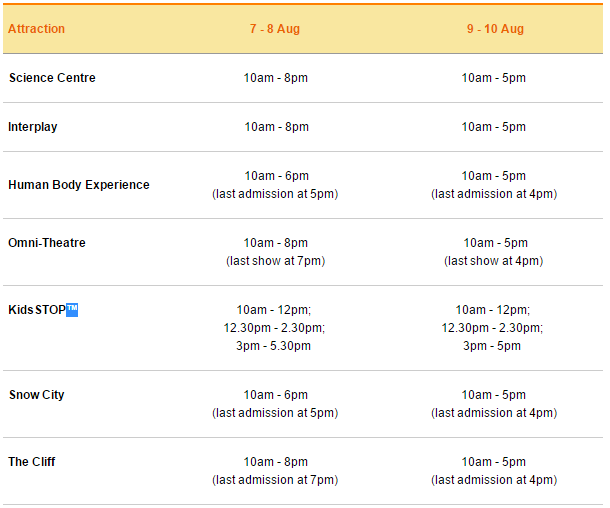Click Snow City 10am - 6pm hours
610x508 pixels.
pyautogui.click(x=276, y=395)
